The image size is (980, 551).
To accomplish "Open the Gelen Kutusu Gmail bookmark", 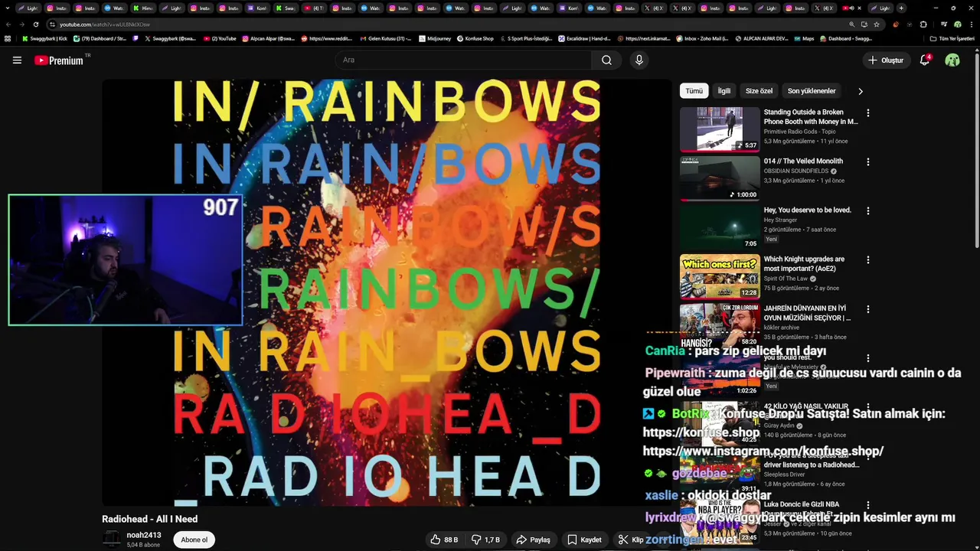I will click(x=386, y=38).
